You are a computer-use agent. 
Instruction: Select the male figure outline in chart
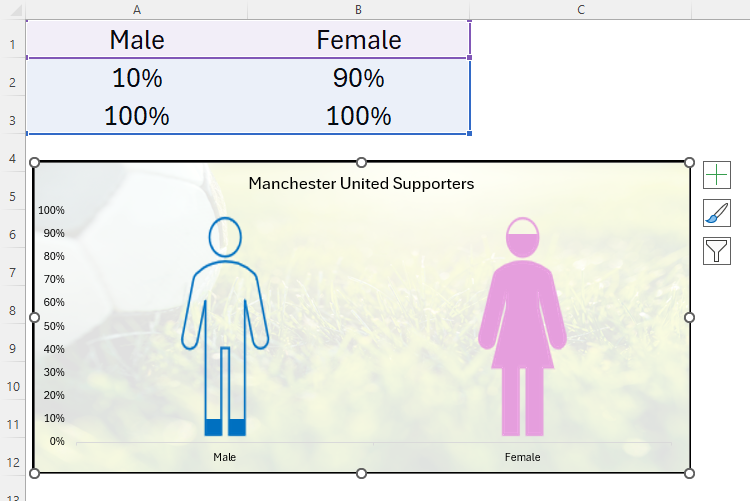coord(225,327)
